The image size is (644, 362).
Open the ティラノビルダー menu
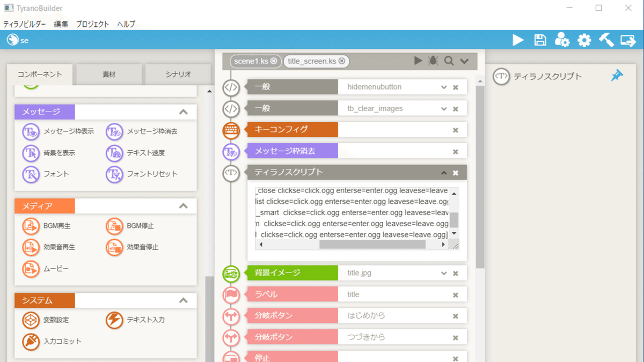click(x=25, y=24)
